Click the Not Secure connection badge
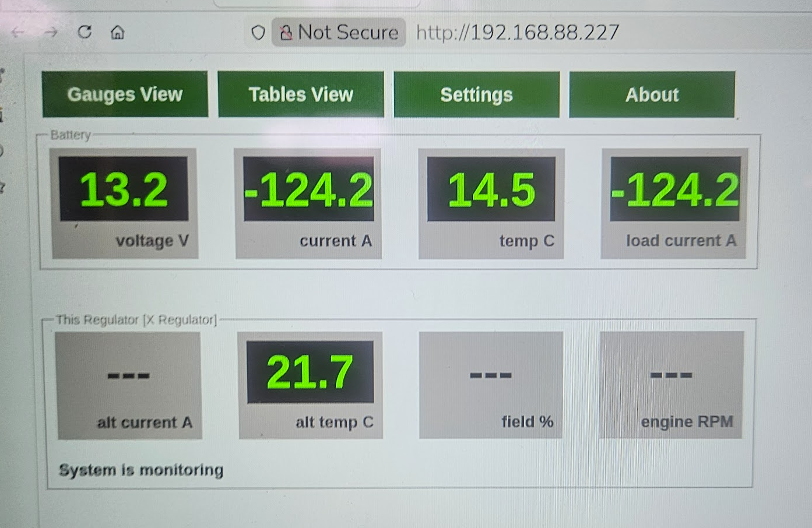Viewport: 812px width, 528px height. tap(339, 32)
